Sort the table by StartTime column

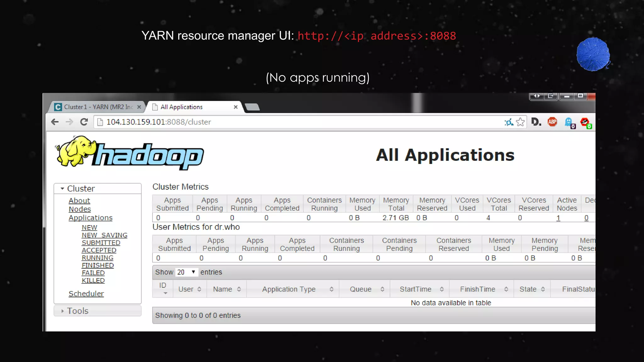(420, 289)
